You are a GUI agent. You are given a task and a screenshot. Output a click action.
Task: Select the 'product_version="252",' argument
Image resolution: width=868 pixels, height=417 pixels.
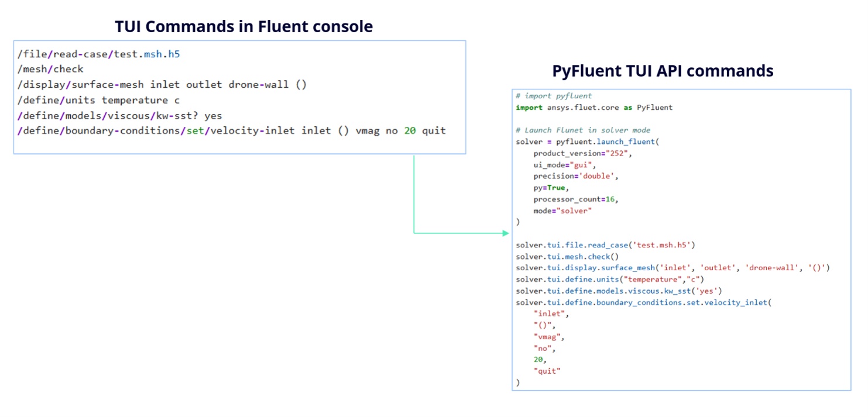[x=583, y=153]
